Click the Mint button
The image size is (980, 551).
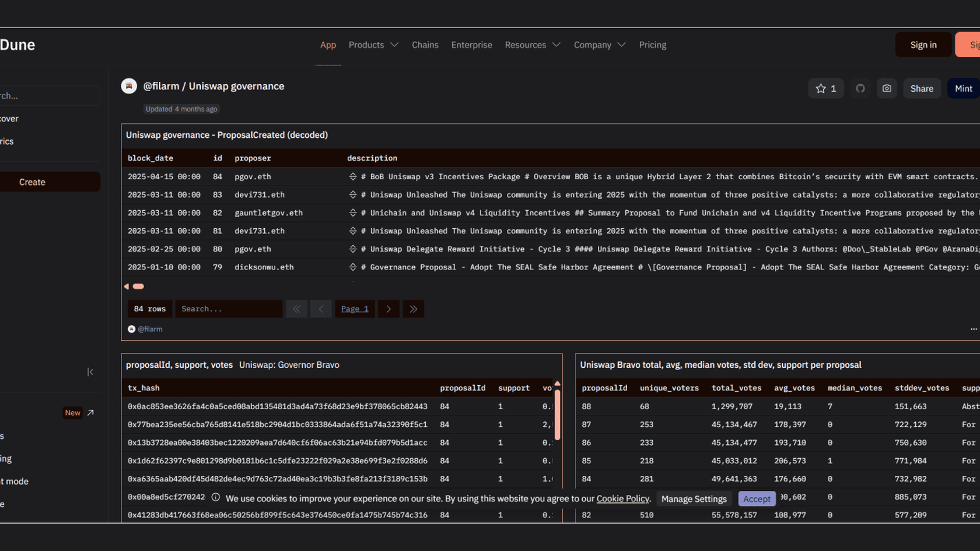964,89
